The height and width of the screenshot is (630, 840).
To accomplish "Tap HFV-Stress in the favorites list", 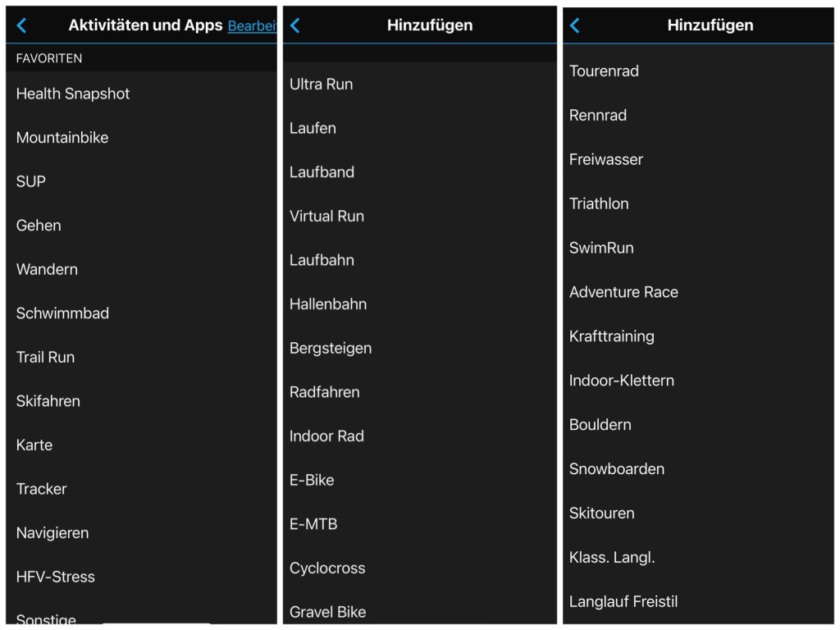I will [56, 577].
